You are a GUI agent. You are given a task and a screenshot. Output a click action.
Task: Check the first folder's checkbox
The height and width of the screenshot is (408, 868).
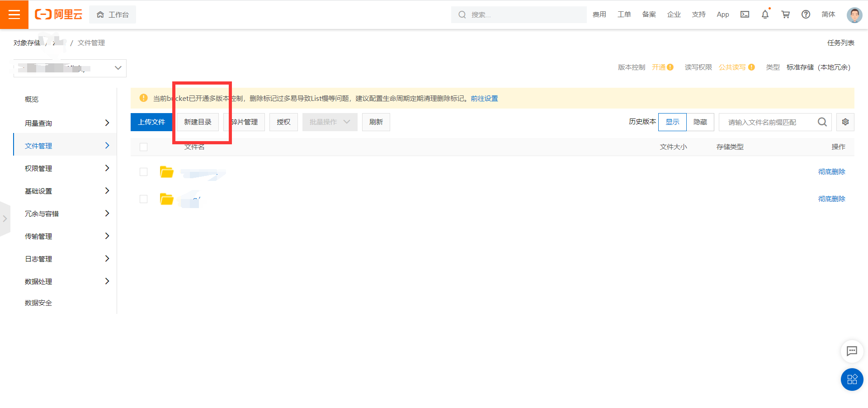[143, 172]
